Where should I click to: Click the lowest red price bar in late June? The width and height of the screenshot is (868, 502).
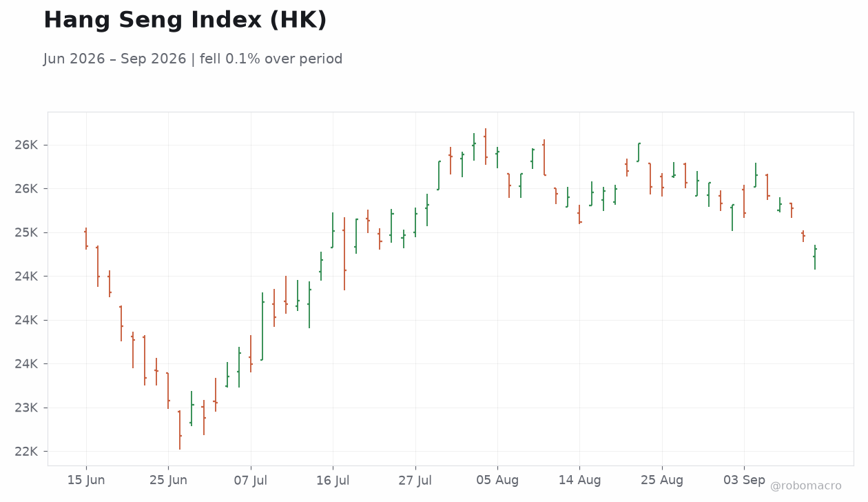click(x=180, y=430)
